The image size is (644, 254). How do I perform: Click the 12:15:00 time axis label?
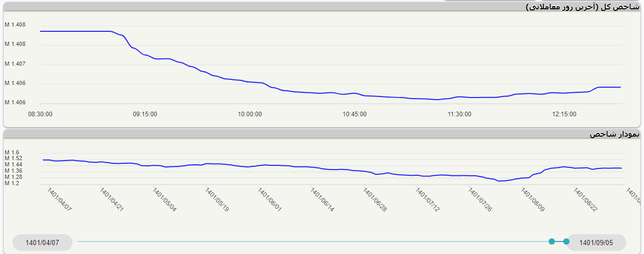564,114
